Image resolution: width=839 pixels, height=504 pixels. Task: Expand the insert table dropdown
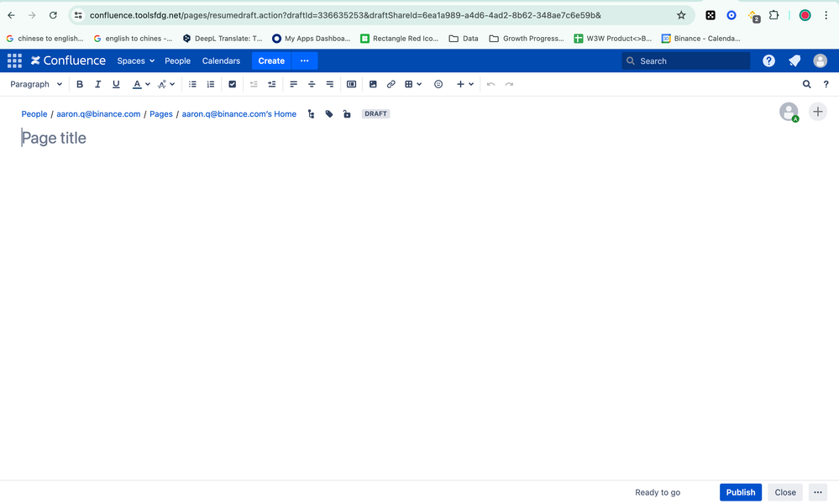pos(419,84)
